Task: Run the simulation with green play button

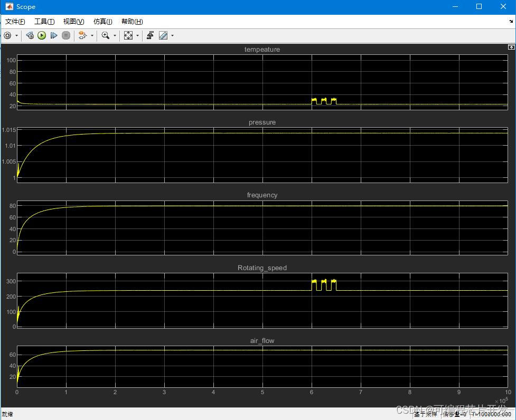Action: point(42,35)
